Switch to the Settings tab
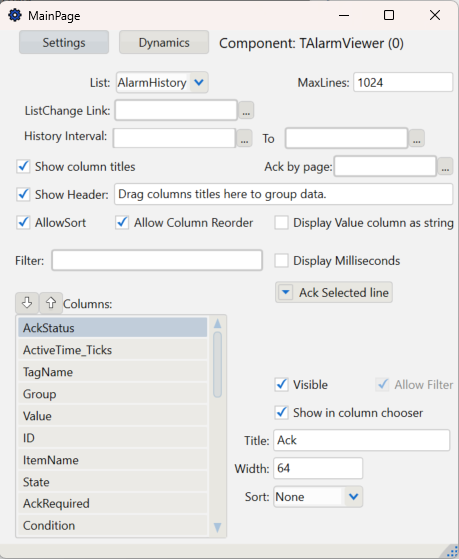This screenshot has width=459, height=560. pos(64,42)
